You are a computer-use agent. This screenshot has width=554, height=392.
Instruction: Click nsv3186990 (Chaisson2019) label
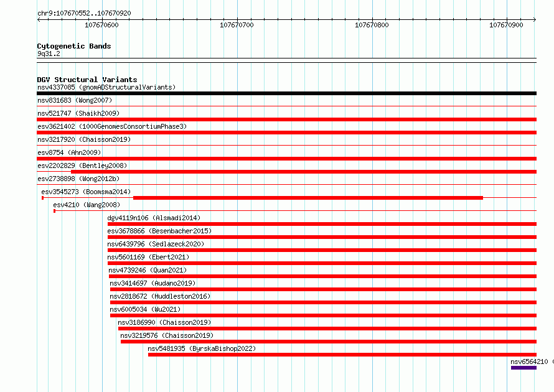click(164, 322)
